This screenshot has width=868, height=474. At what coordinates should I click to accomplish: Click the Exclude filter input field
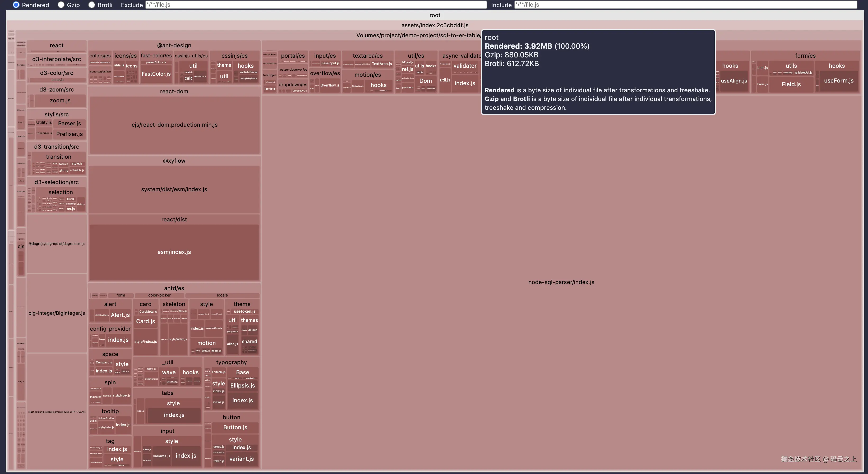[x=316, y=5]
